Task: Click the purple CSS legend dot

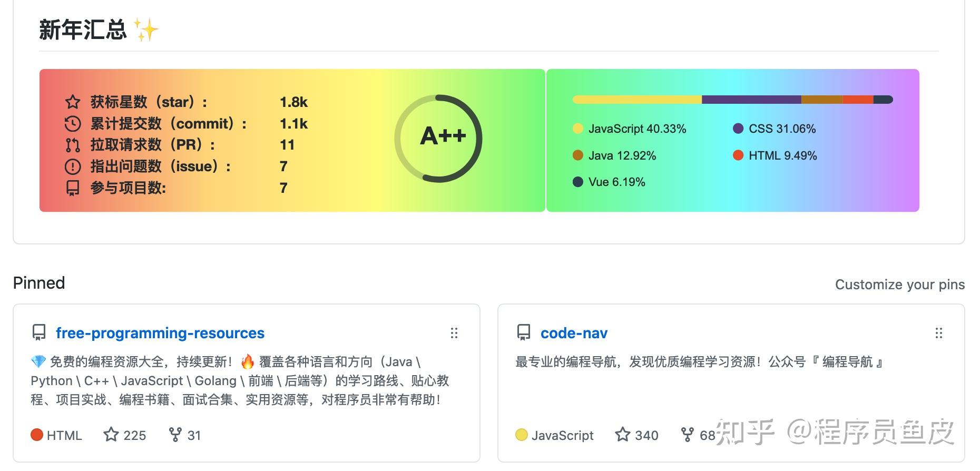Action: tap(738, 129)
